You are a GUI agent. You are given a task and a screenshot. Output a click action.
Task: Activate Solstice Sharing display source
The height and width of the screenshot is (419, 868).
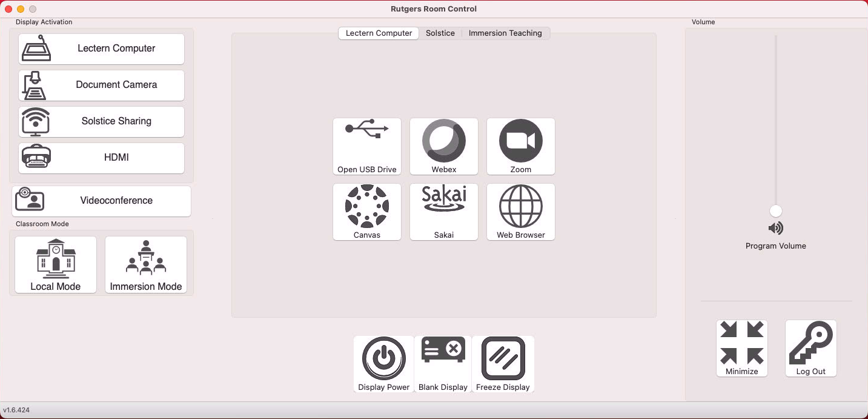coord(101,121)
